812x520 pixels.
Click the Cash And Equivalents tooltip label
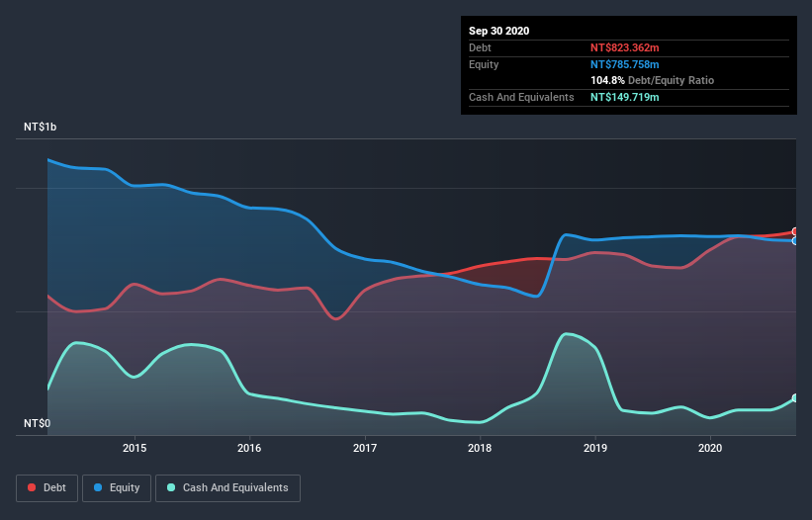521,97
